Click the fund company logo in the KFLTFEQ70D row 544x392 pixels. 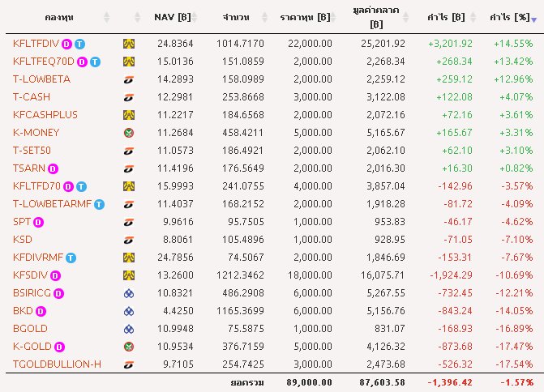(129, 62)
